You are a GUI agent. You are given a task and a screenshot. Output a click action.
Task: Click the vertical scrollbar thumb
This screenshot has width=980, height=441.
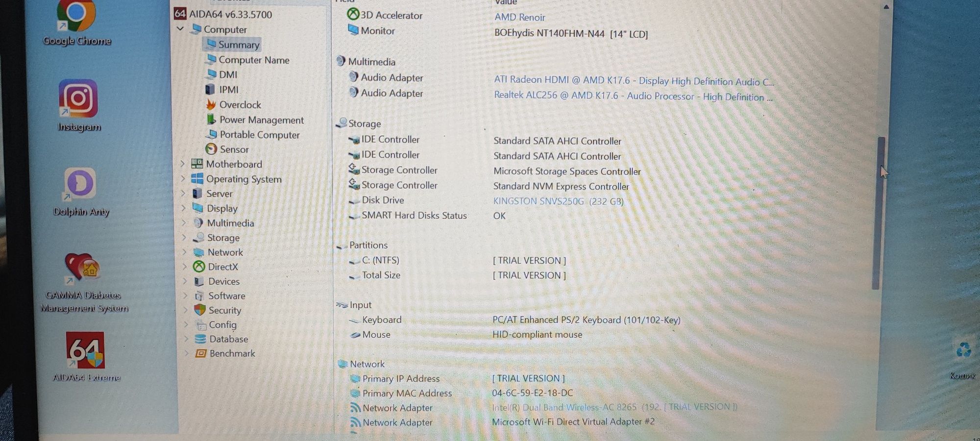(x=878, y=213)
